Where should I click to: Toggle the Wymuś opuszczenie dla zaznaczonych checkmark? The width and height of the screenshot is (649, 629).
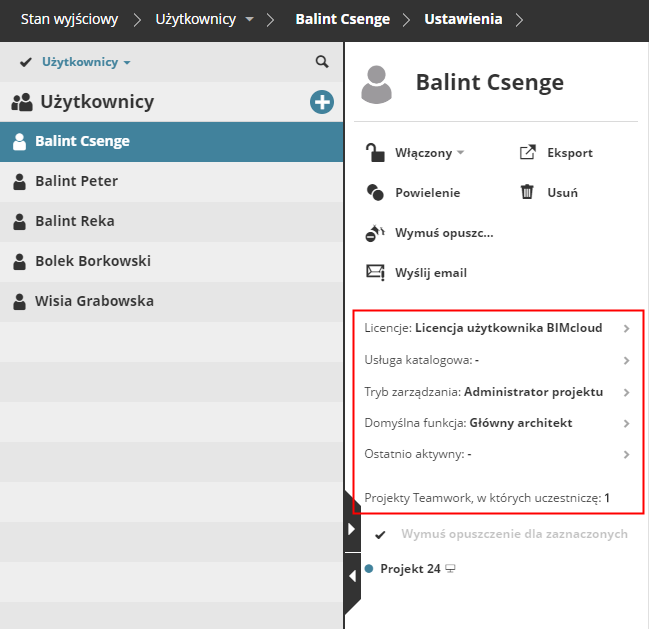coord(380,534)
